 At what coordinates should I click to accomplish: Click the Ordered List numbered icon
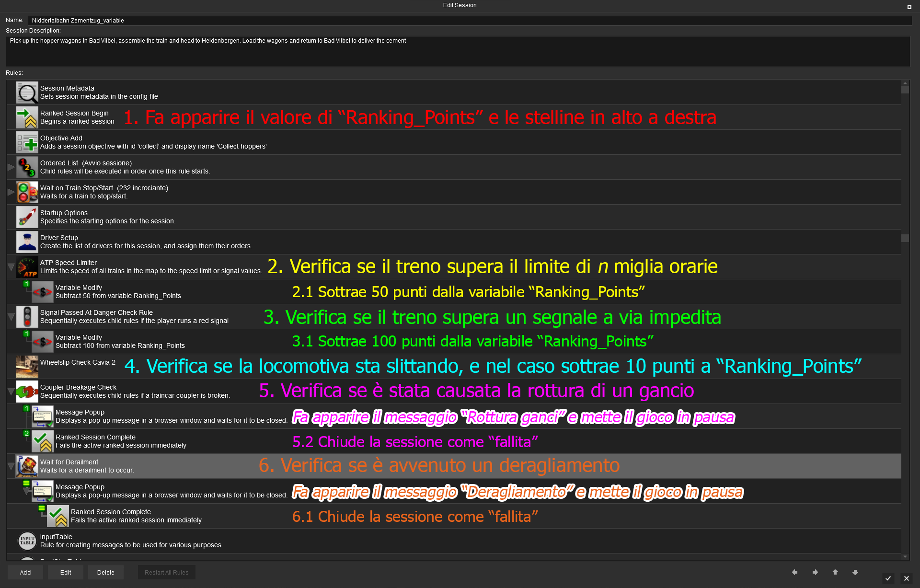[x=27, y=167]
